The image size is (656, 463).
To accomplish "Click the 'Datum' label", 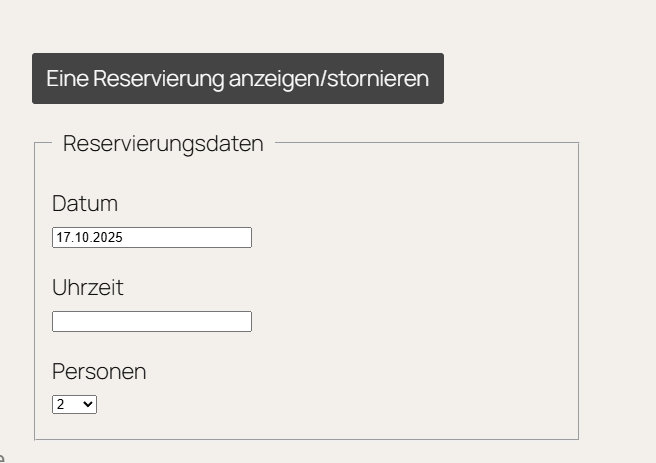I will pyautogui.click(x=85, y=204).
